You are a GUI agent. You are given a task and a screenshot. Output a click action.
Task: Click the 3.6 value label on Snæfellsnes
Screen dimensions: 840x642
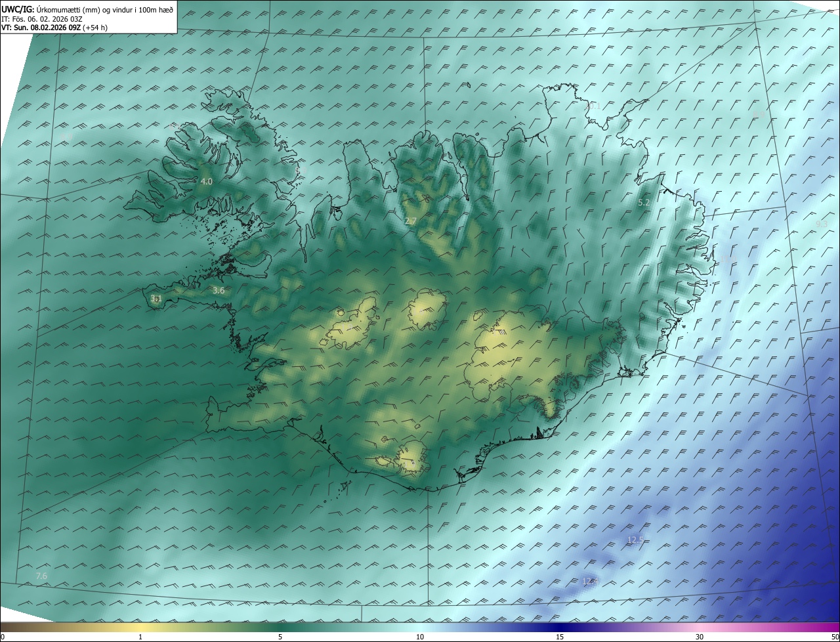click(x=219, y=290)
